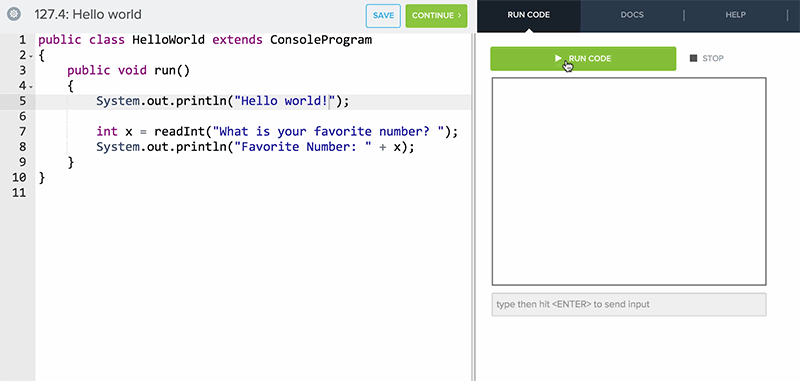Click in the console input field
This screenshot has width=800, height=381.
[x=629, y=304]
